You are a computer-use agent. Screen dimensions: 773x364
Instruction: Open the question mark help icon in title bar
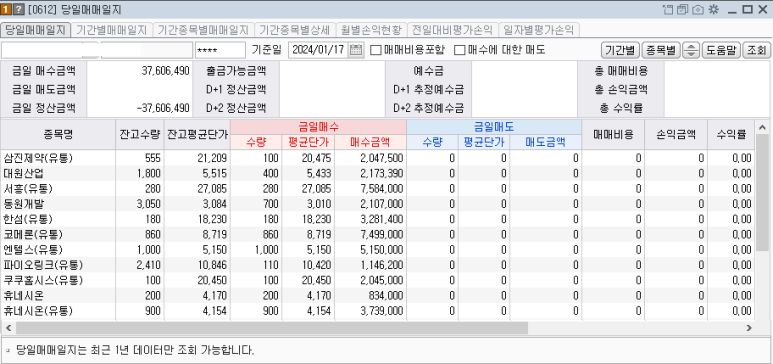[18, 9]
